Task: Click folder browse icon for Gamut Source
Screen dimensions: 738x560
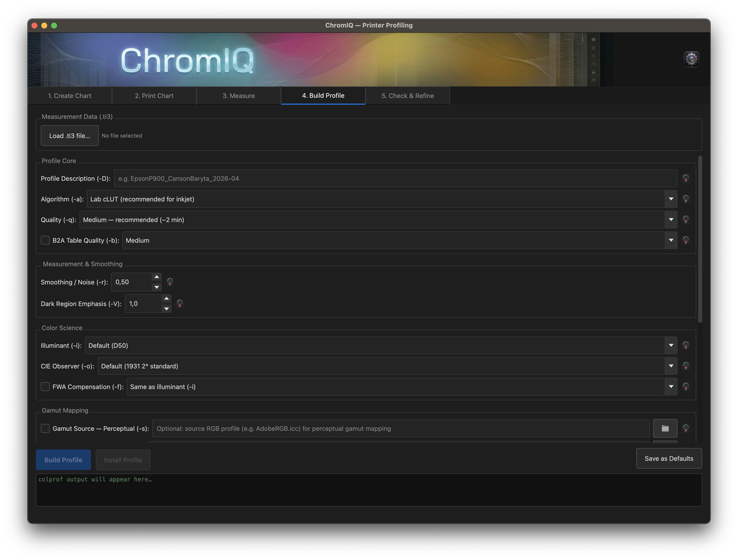Action: pyautogui.click(x=665, y=428)
